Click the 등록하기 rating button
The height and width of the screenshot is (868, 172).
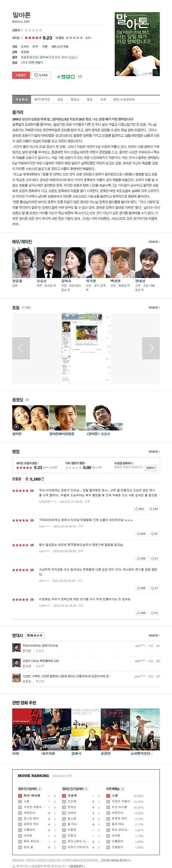(x=151, y=468)
